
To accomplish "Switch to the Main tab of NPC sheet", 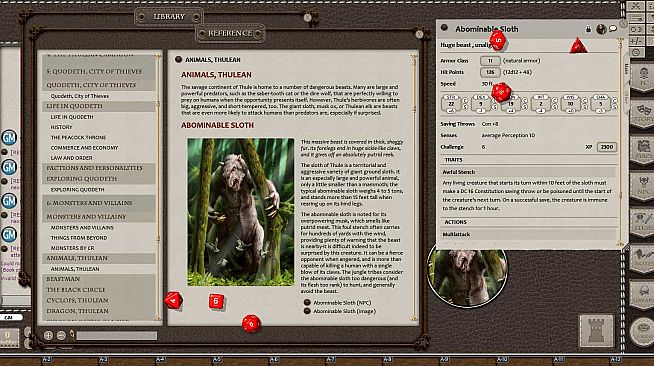I will click(626, 69).
